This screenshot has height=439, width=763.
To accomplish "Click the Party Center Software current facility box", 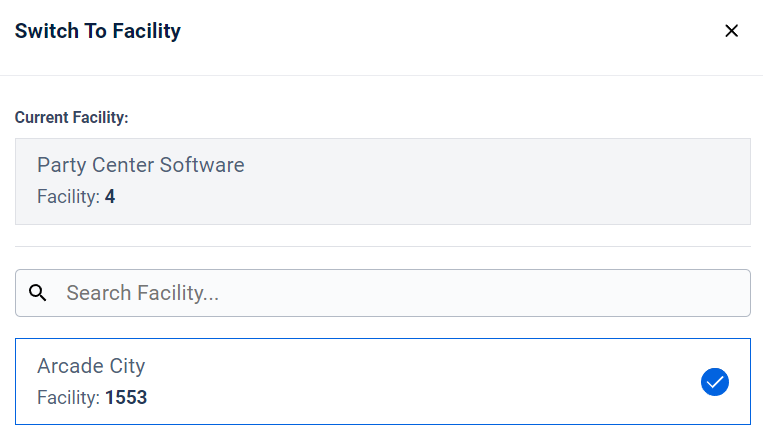I will click(x=383, y=182).
